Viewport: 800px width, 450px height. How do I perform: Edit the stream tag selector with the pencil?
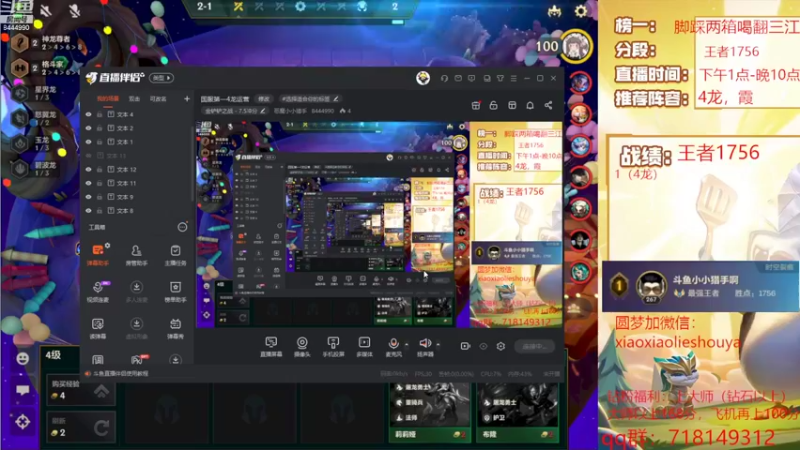click(310, 98)
